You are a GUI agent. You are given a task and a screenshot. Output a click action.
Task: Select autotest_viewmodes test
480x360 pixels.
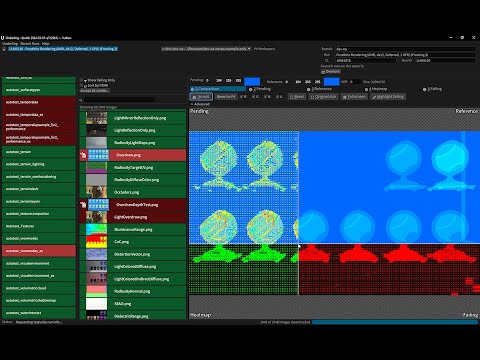39,238
